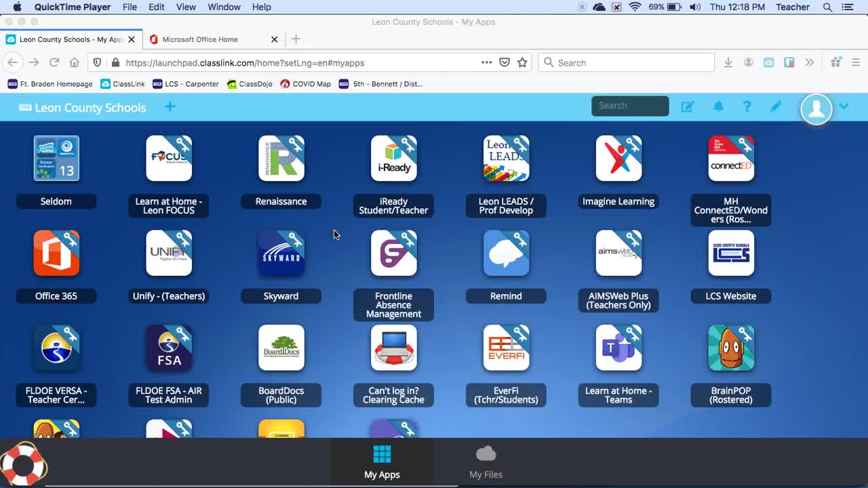This screenshot has width=868, height=488.
Task: Launch the Clearing Cache help app icon
Action: pyautogui.click(x=394, y=348)
